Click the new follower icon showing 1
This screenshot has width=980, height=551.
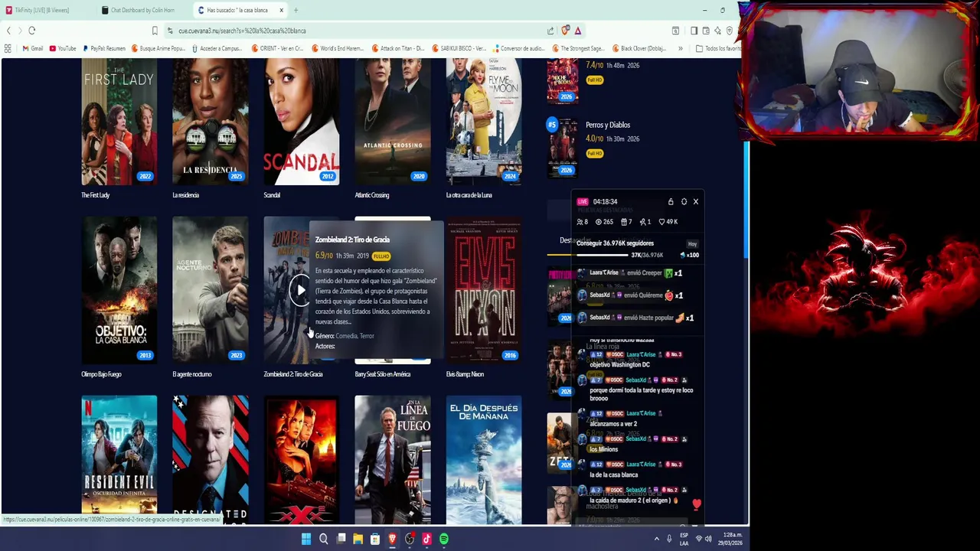643,222
